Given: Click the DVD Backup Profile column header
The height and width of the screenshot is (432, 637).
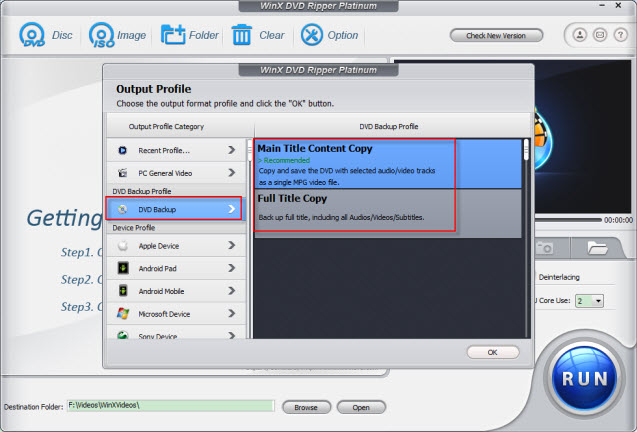Looking at the screenshot, I should [389, 127].
